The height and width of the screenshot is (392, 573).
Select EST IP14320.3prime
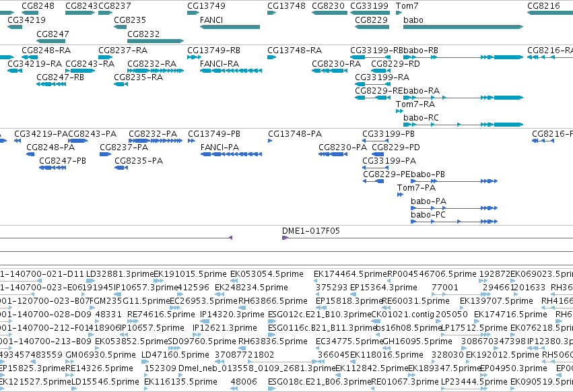tap(205, 321)
